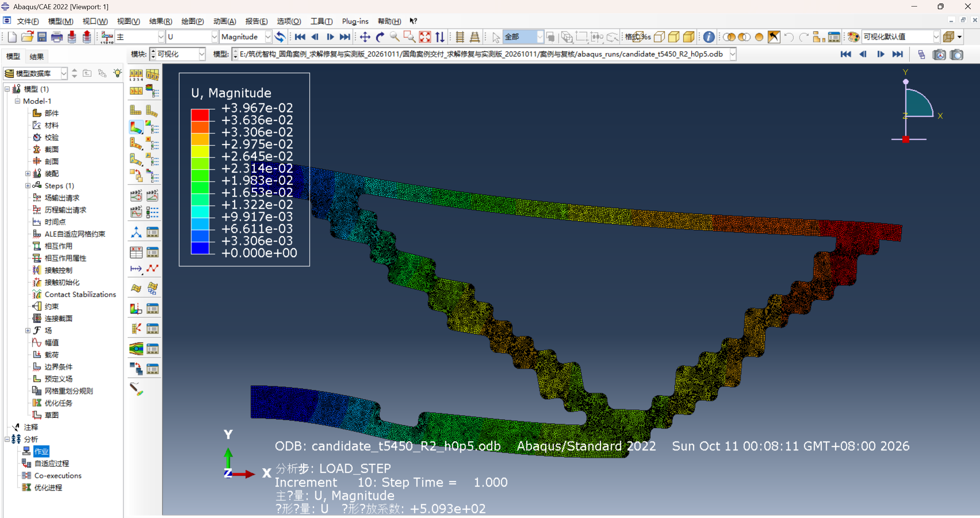Viewport: 980px width, 518px height.
Task: Click the filter lightbulb icon in model tree
Action: [117, 73]
